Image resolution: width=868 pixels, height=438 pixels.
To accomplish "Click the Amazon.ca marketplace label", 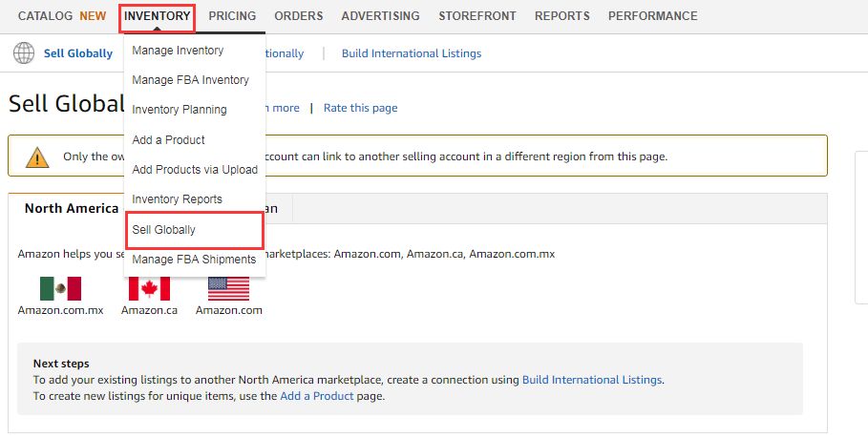I will (x=150, y=310).
